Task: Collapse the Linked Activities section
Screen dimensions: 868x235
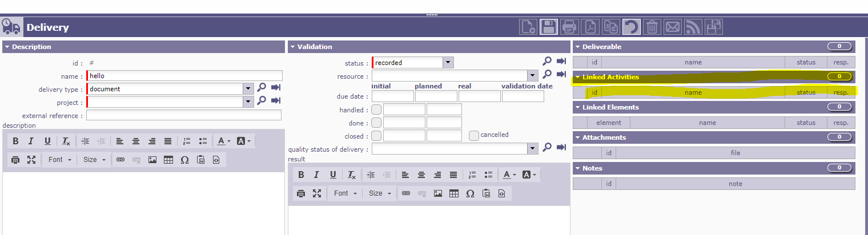Action: (x=578, y=77)
